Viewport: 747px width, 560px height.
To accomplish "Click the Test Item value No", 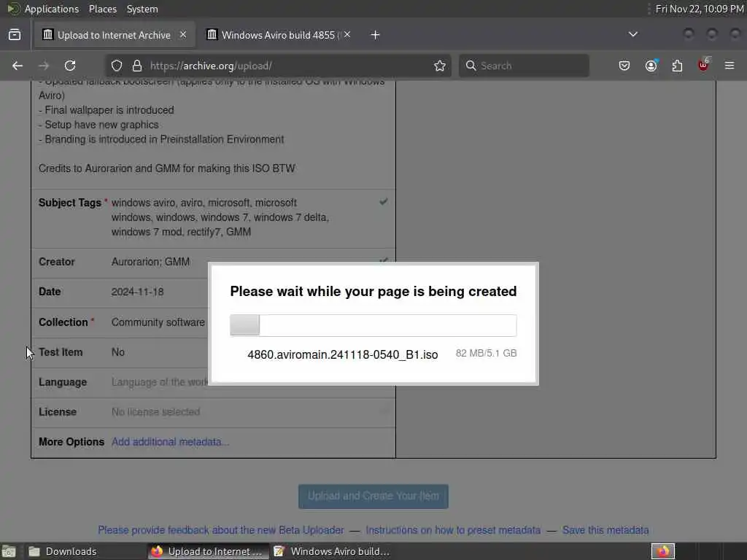I will 118,352.
